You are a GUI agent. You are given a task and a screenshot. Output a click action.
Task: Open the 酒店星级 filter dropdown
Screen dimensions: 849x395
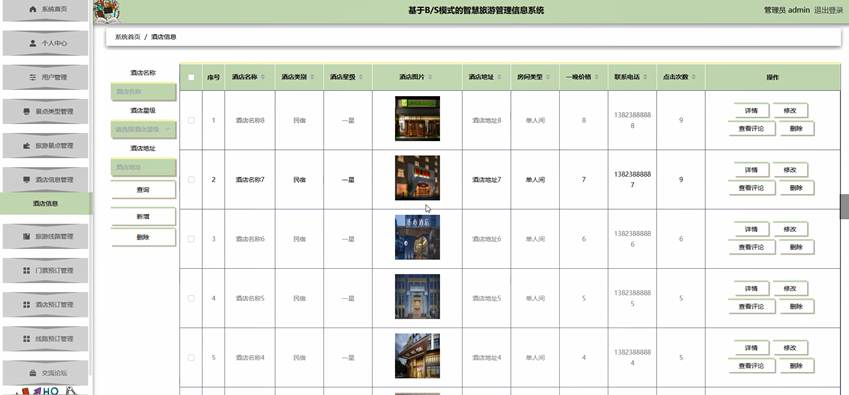click(143, 129)
